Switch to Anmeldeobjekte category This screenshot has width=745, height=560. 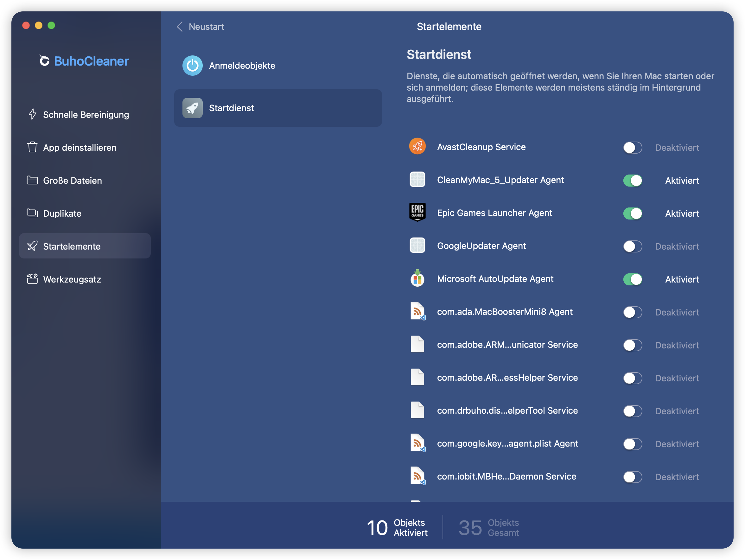pyautogui.click(x=278, y=66)
